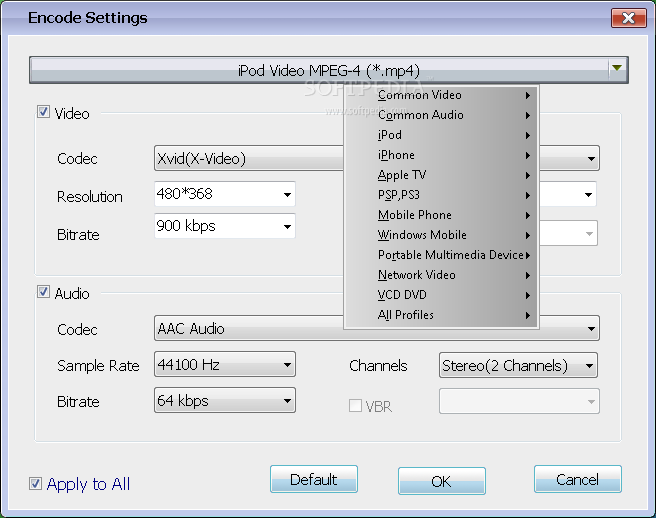Open the Channels Stereo dropdown
656x518 pixels.
[x=518, y=365]
